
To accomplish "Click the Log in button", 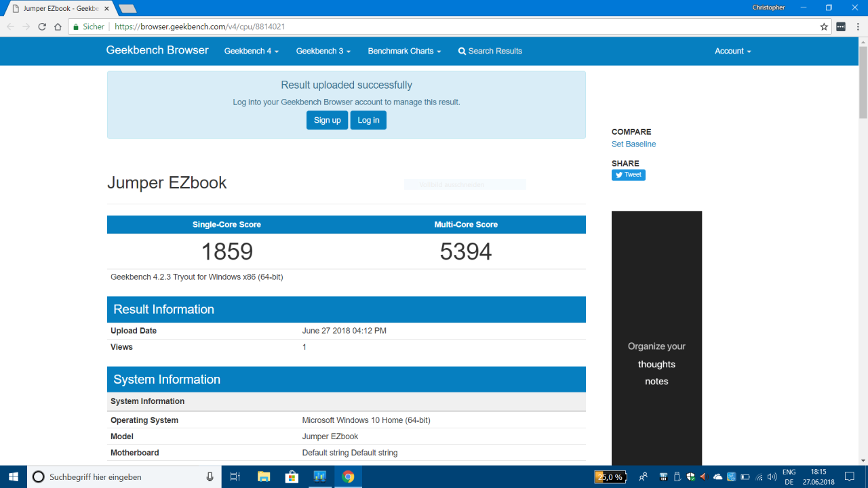I will [368, 120].
